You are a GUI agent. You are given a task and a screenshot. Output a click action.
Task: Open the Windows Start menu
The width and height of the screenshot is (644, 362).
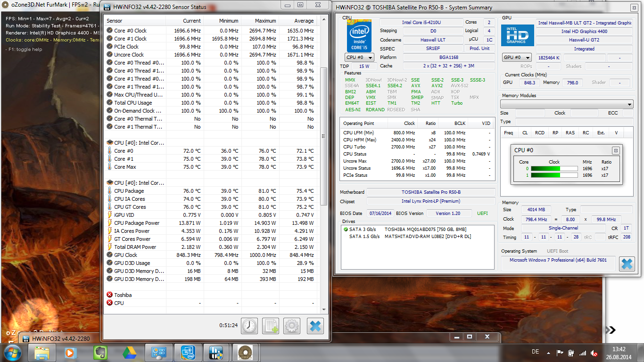click(x=12, y=352)
